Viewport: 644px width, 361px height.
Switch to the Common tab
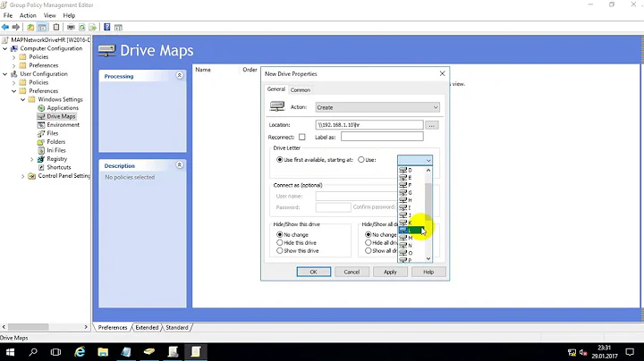(301, 90)
